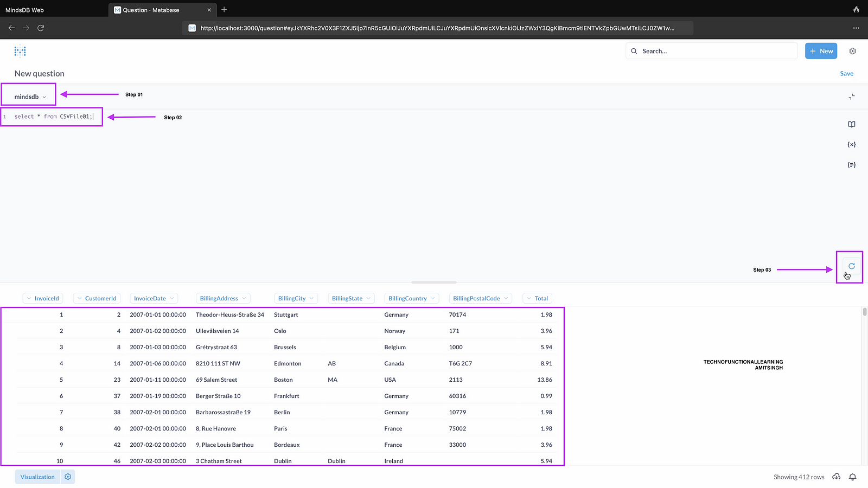Open the alert bell icon

tap(853, 477)
